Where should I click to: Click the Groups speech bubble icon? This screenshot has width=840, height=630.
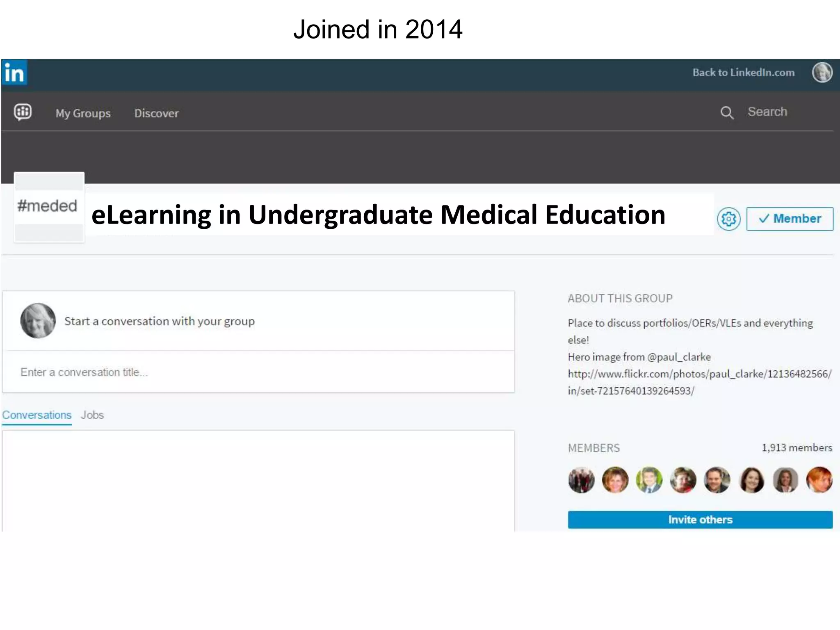point(23,112)
